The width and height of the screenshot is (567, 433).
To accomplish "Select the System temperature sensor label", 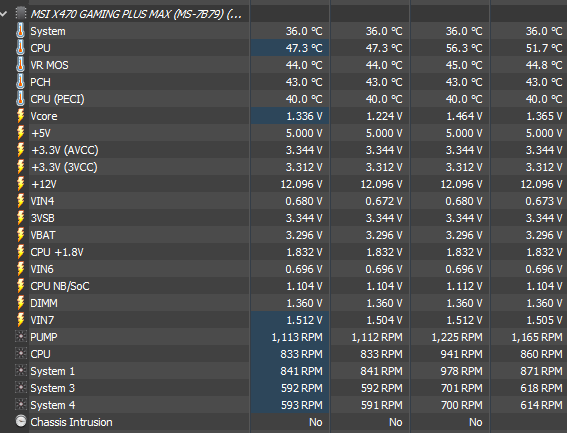I will (x=48, y=31).
